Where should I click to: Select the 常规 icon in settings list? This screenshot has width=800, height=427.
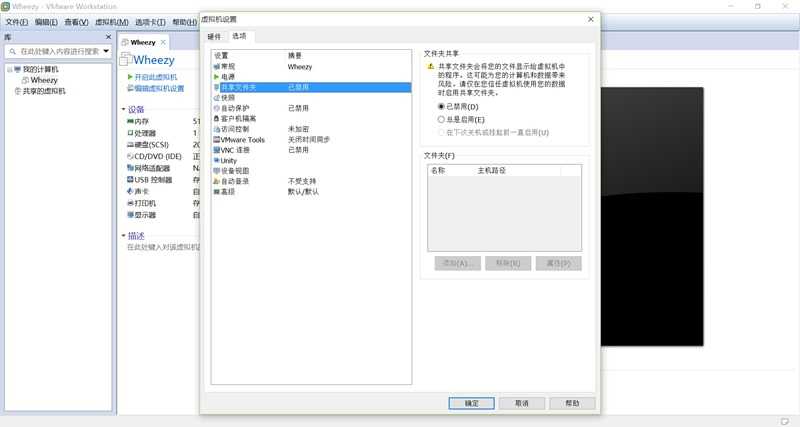click(x=216, y=67)
